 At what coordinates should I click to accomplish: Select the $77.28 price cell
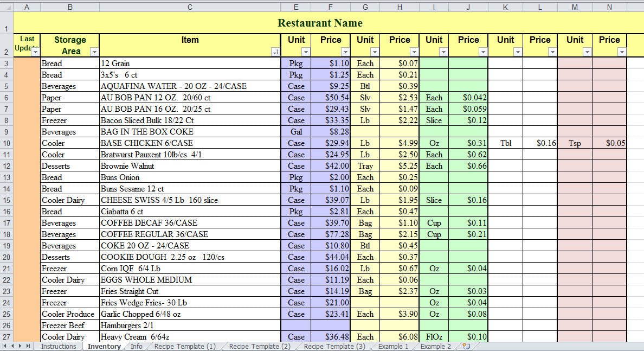[331, 234]
